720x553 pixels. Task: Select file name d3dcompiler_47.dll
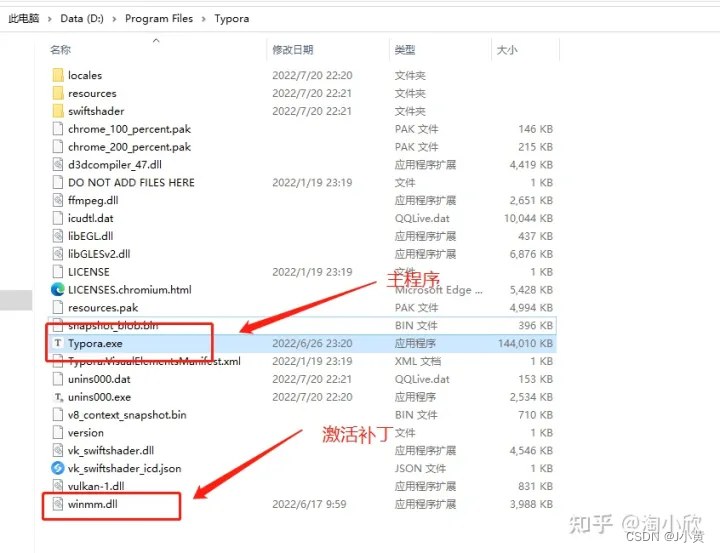click(115, 164)
